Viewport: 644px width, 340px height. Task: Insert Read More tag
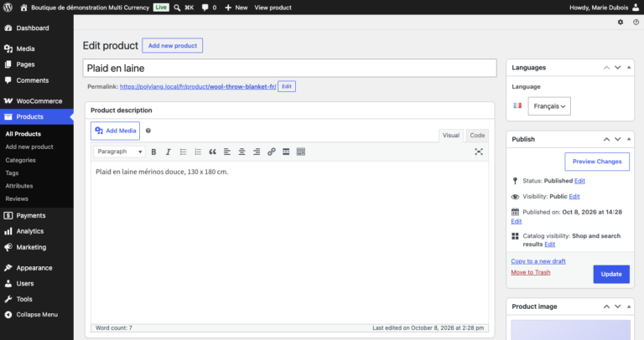286,152
